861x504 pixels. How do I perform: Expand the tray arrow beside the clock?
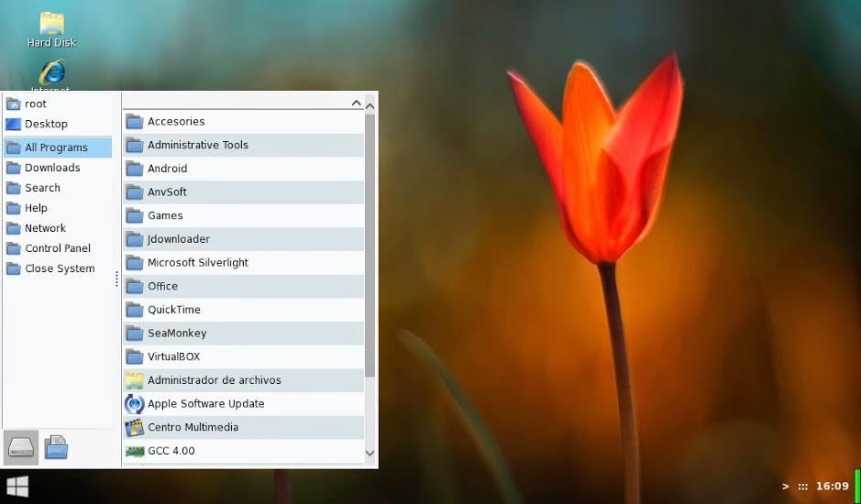pyautogui.click(x=786, y=487)
